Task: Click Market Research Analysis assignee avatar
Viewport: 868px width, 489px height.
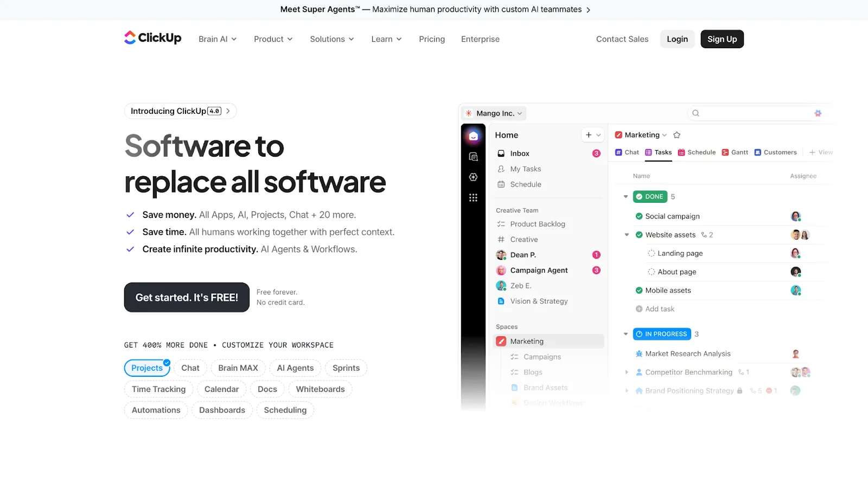Action: pyautogui.click(x=795, y=354)
